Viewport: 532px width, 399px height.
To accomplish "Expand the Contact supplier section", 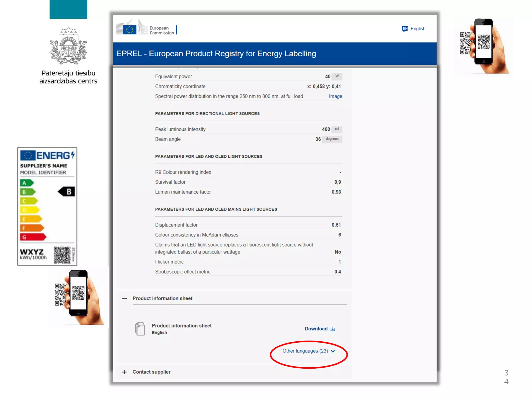I will 124,372.
